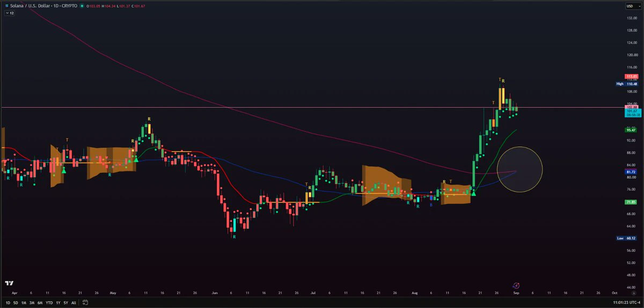This screenshot has height=308, width=644.
Task: Click the purple lightning event icon near Sep
Action: [516, 285]
